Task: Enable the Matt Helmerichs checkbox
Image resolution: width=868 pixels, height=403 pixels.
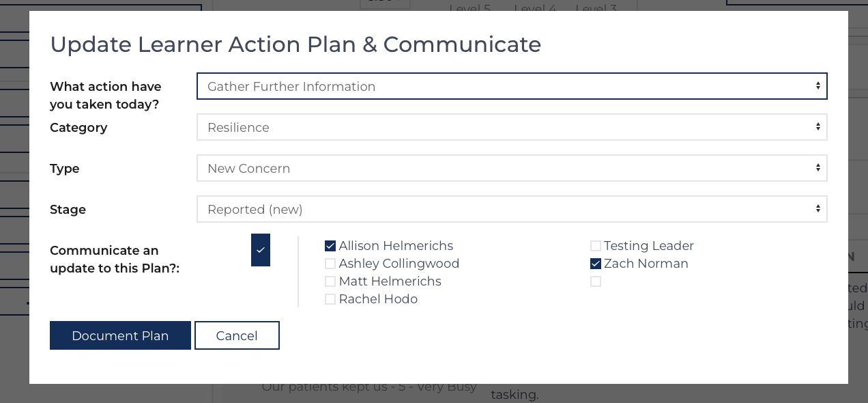Action: point(330,281)
